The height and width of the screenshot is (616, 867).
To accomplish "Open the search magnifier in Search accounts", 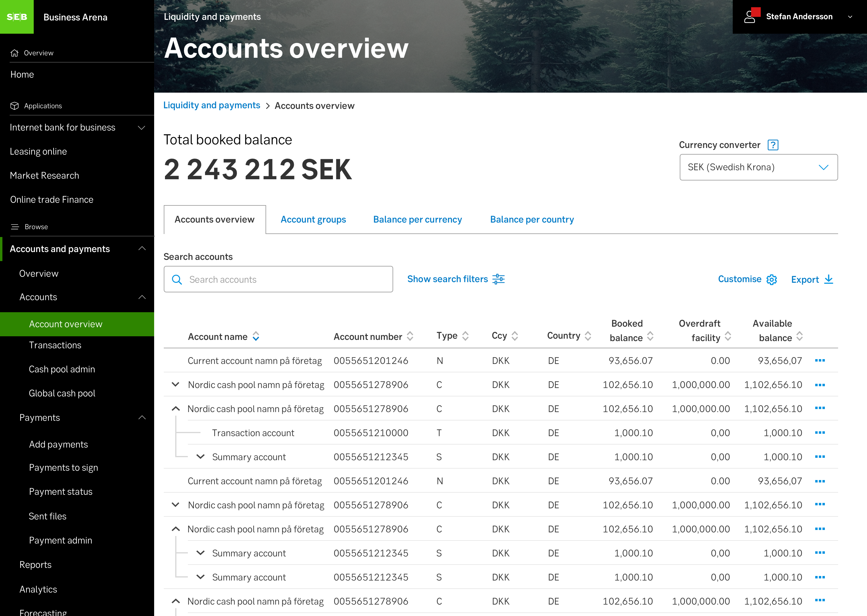I will (x=177, y=279).
